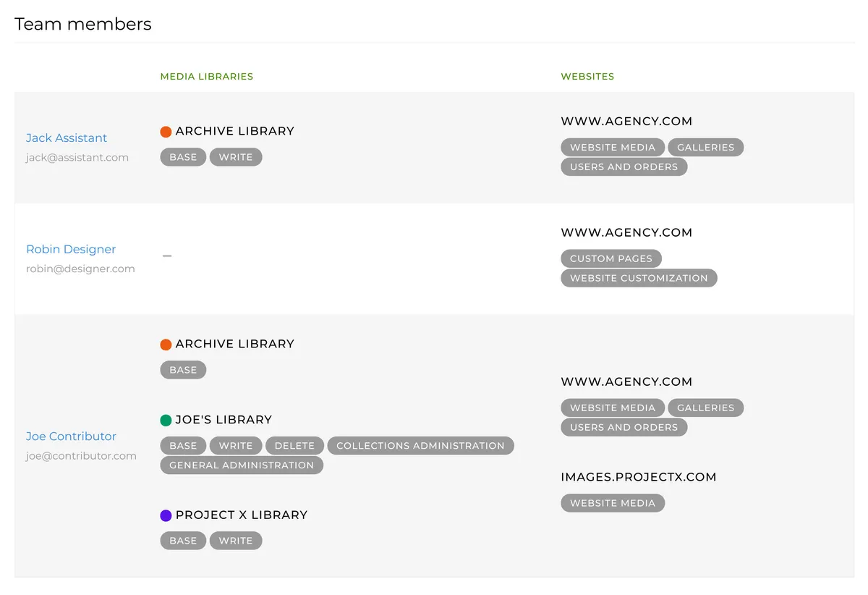
Task: Click orange dot of Joe Contributor's Archive Library
Action: [x=166, y=345]
